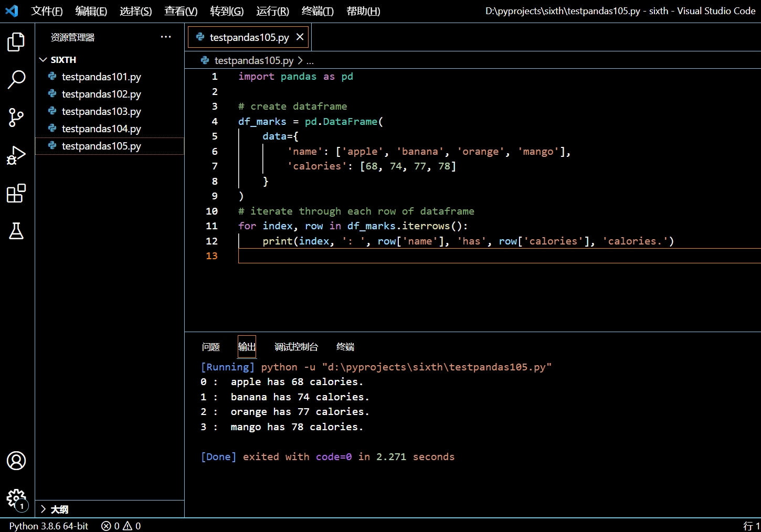Open testpandas104.py in explorer
761x532 pixels.
[110, 129]
